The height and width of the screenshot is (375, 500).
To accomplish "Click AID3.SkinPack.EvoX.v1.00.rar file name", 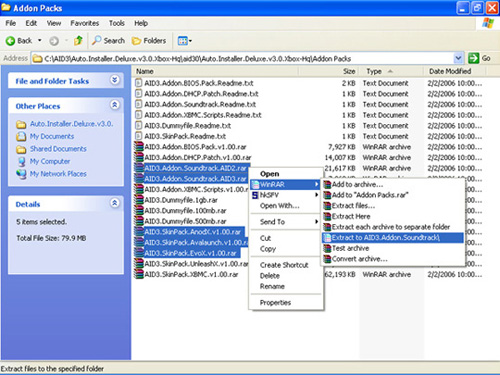I will coord(191,253).
